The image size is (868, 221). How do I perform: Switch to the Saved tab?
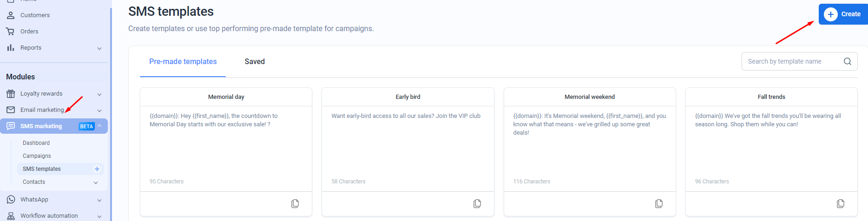(x=255, y=62)
